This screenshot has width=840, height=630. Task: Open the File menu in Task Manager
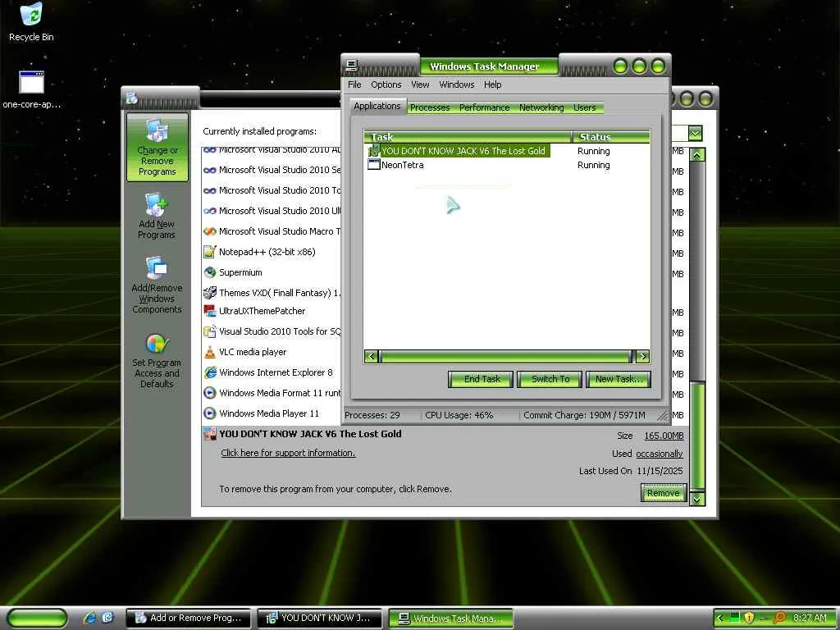pyautogui.click(x=354, y=84)
